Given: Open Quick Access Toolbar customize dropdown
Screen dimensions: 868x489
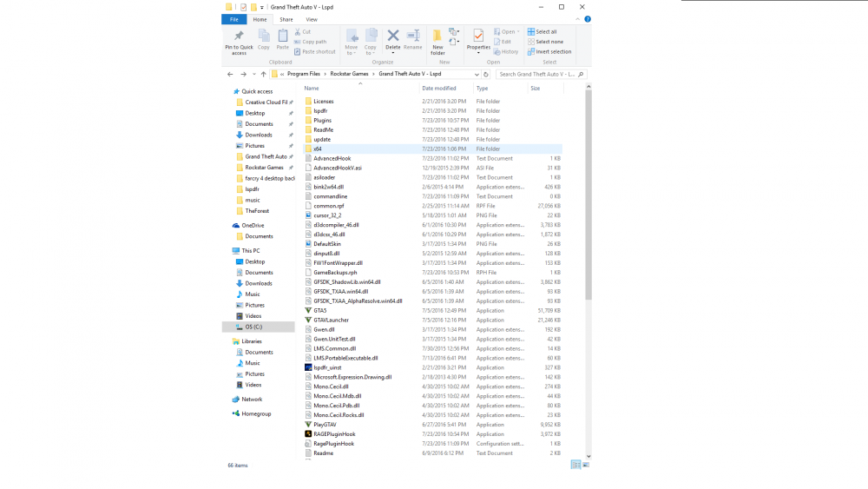Looking at the screenshot, I should pos(262,8).
